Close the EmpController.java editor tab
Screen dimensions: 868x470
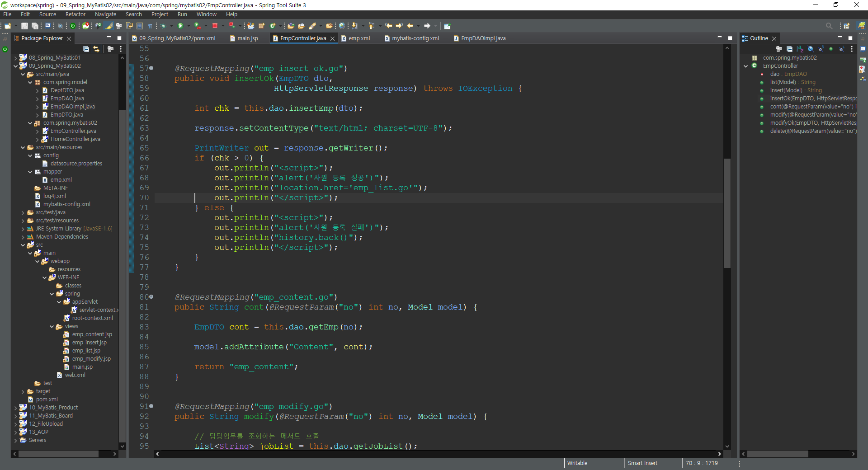click(x=332, y=38)
